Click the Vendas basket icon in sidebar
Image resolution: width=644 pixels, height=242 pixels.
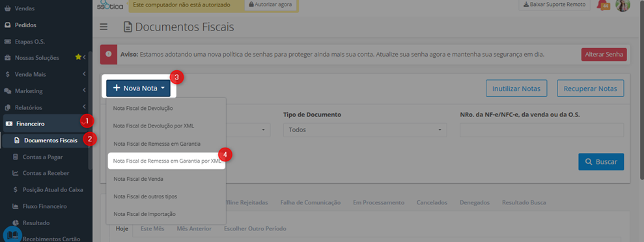pyautogui.click(x=7, y=8)
